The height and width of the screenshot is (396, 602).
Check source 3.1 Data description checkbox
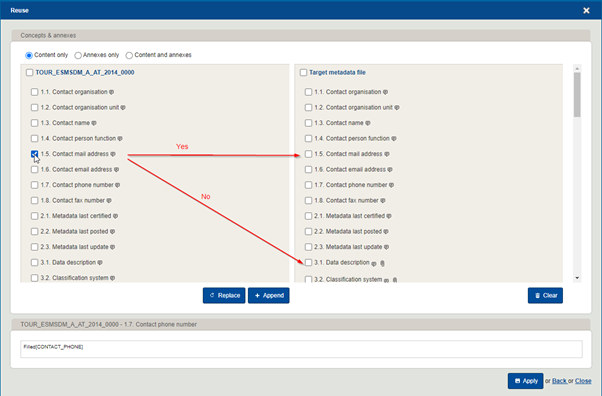tap(35, 263)
